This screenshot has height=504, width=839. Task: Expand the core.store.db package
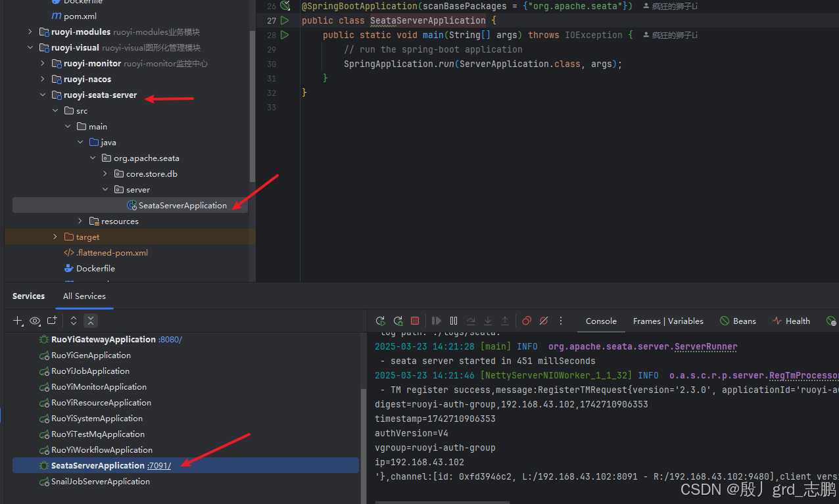coord(105,173)
